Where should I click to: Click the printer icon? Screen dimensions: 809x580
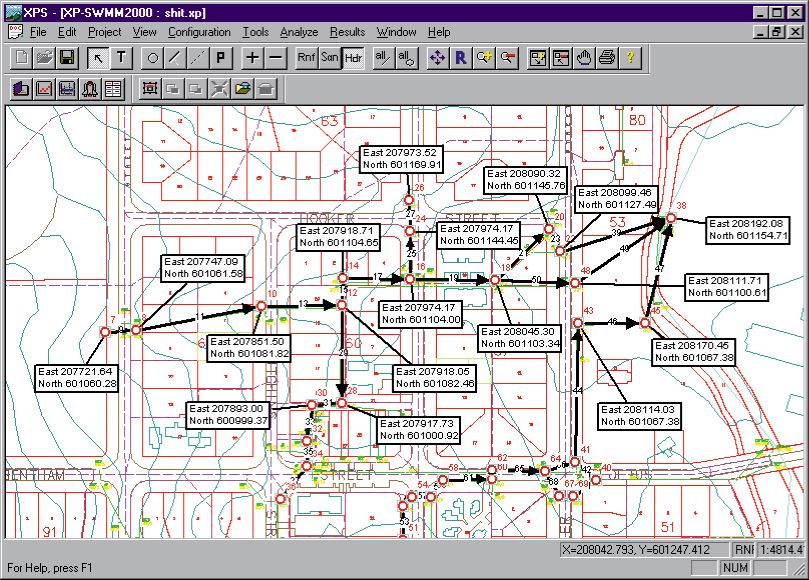606,58
